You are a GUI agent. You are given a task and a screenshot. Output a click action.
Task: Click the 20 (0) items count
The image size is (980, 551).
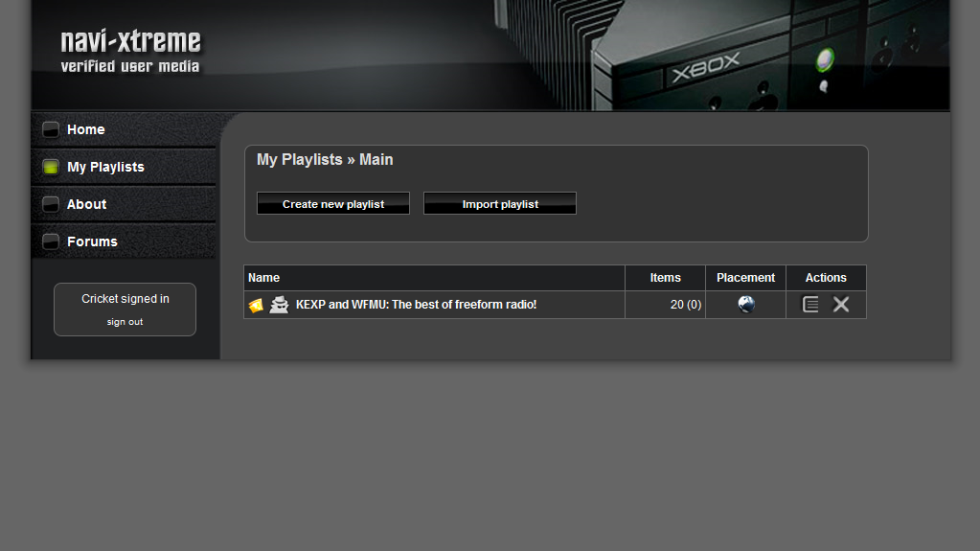[x=686, y=305]
